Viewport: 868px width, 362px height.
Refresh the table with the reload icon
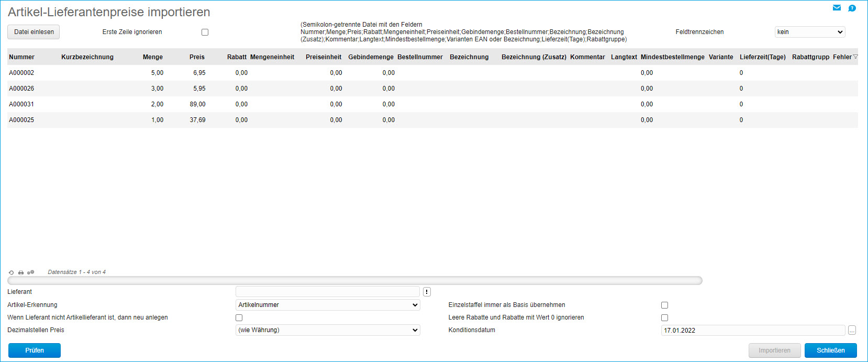click(x=12, y=272)
